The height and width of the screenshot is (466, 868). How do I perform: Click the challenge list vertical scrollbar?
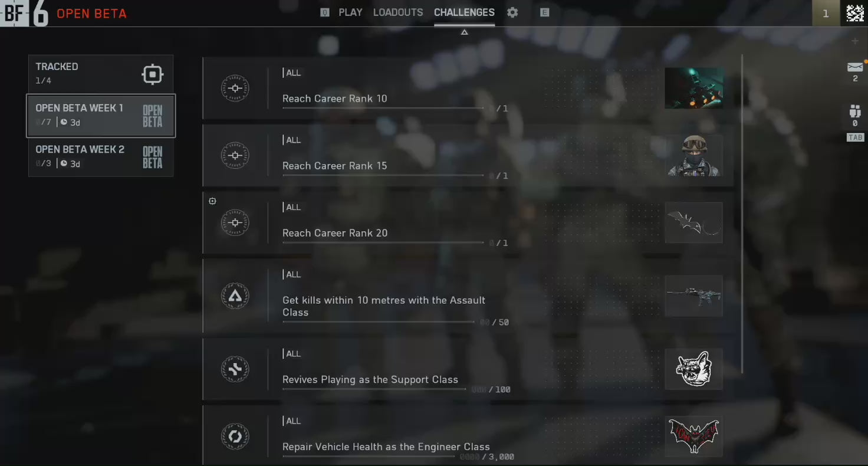[x=742, y=214]
